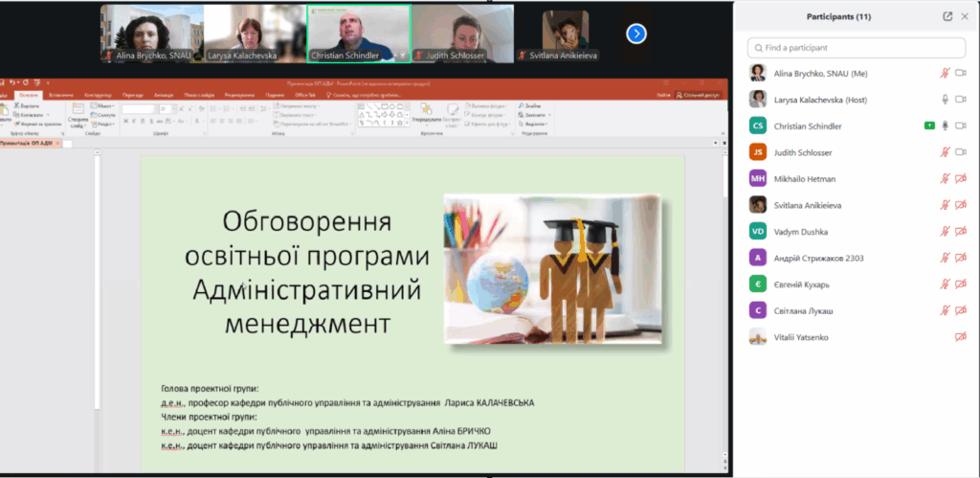
Task: Click Svitlana Anikieieva's muted microphone icon
Action: coord(946,205)
